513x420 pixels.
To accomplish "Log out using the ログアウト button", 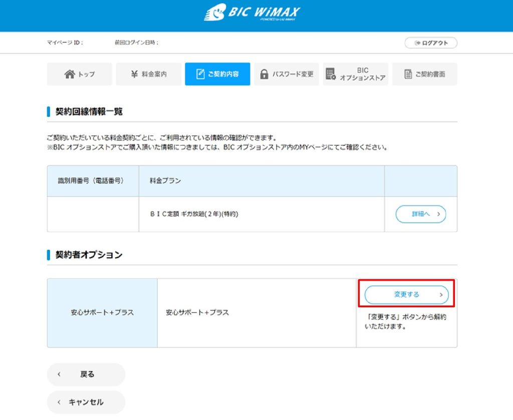I will (431, 43).
